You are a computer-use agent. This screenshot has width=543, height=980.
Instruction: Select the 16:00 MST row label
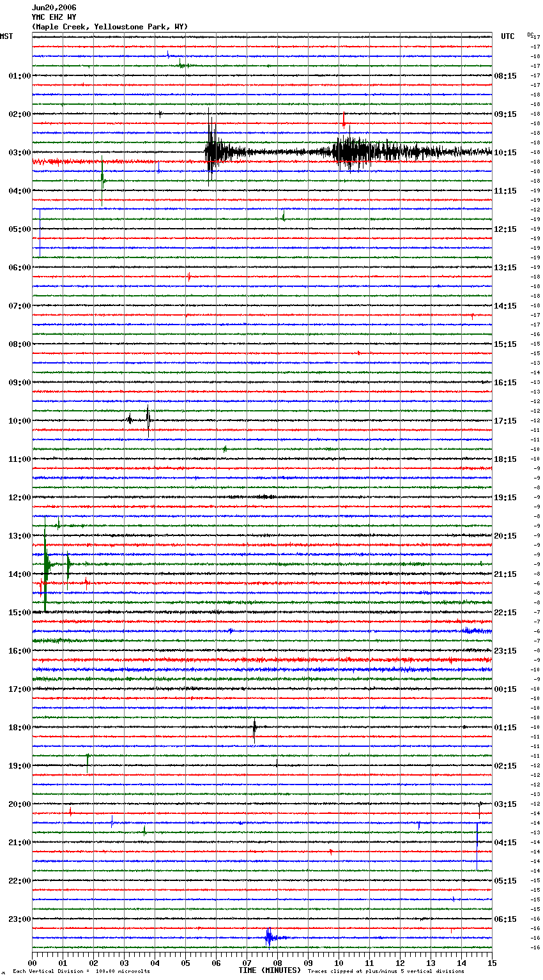(20, 651)
